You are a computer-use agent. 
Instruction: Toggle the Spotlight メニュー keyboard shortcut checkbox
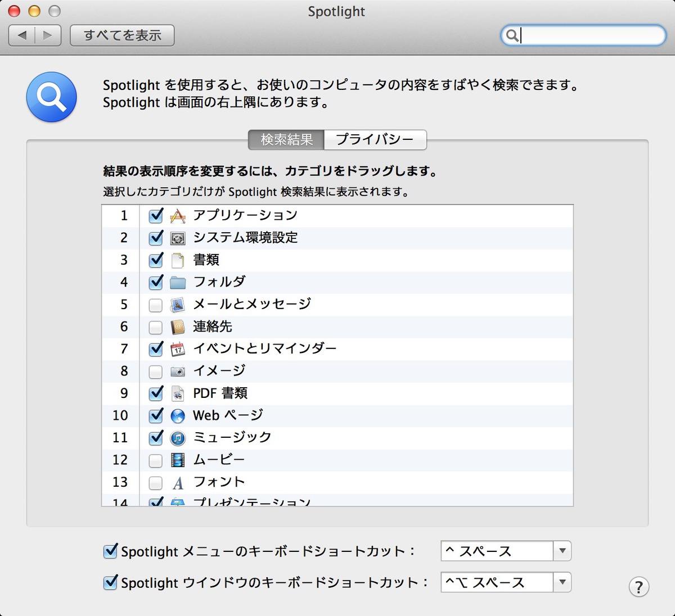pos(111,551)
